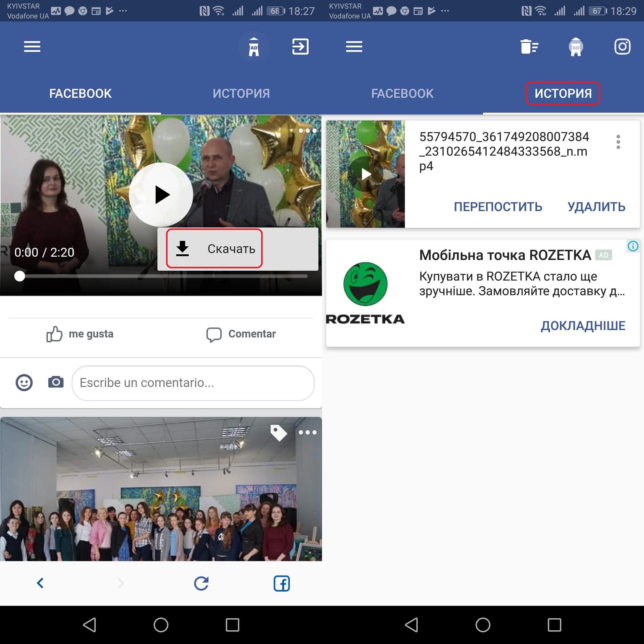The image size is (644, 644).
Task: Tap the login arrow icon in left toolbar
Action: pyautogui.click(x=300, y=46)
